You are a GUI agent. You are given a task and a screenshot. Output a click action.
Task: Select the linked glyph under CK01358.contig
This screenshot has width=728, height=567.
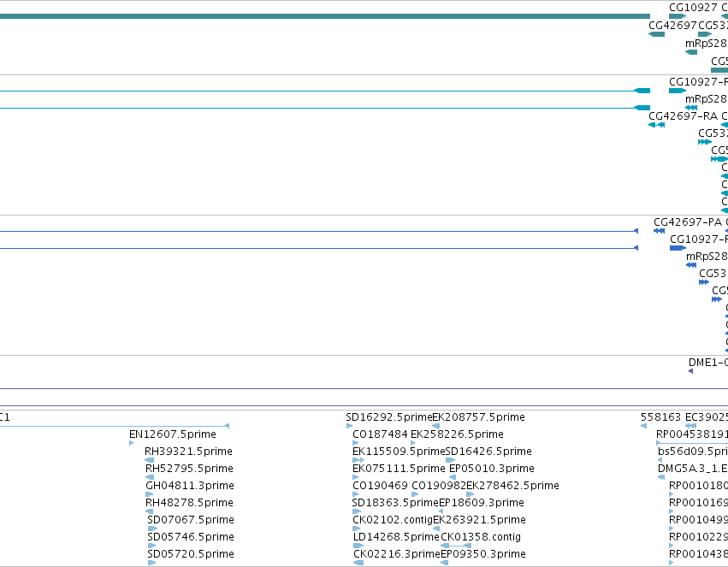(x=456, y=546)
